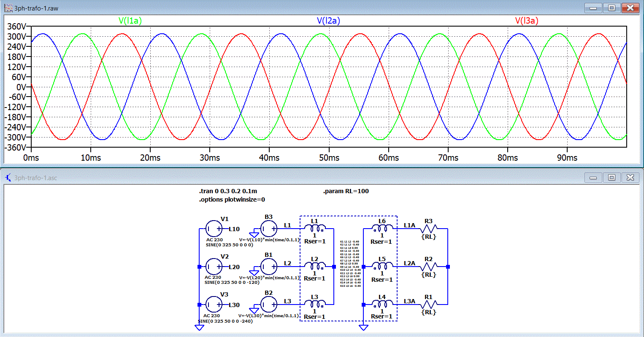The image size is (644, 337).
Task: Minimize the 3ph-trafo-1.asc schematic window
Action: point(593,178)
